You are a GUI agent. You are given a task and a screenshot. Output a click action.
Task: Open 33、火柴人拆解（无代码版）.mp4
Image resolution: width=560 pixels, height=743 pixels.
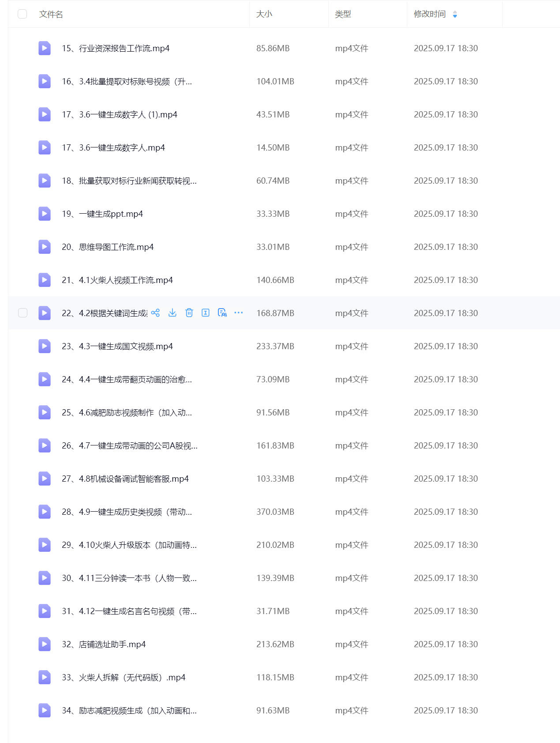coord(124,677)
